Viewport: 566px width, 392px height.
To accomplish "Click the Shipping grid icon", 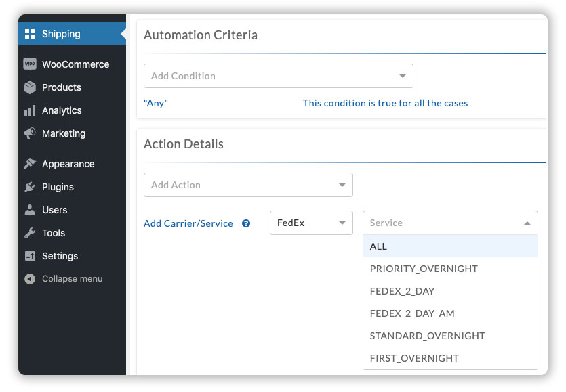I will point(30,34).
